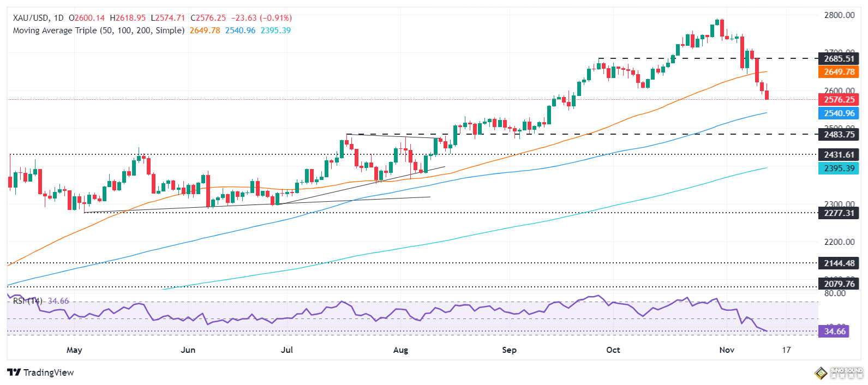868x385 pixels.
Task: Click the 2079.76 price level label
Action: [x=839, y=284]
